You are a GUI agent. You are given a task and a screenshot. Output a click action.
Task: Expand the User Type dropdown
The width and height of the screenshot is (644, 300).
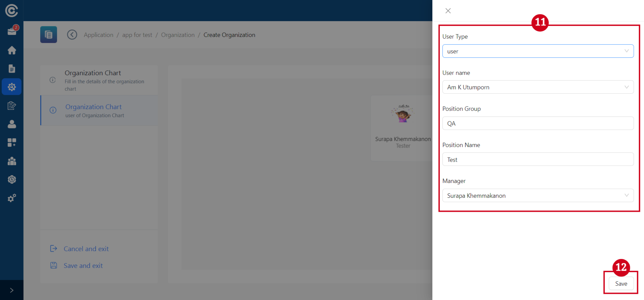pos(538,51)
